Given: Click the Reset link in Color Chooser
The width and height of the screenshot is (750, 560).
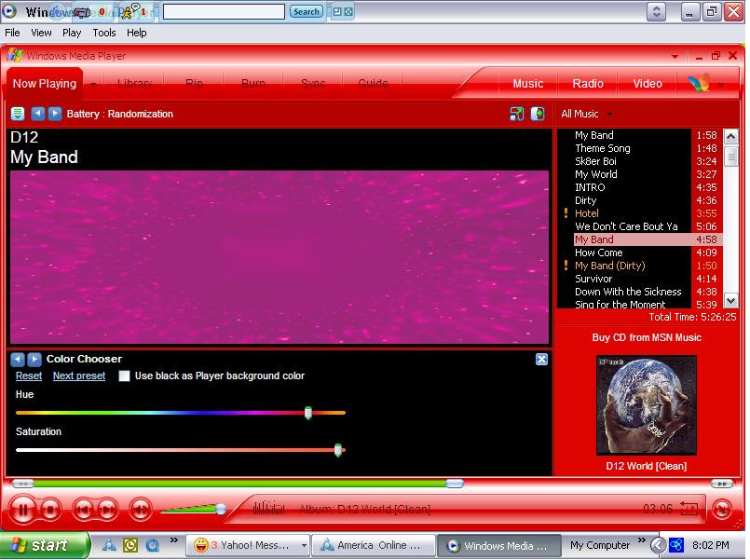Looking at the screenshot, I should (x=29, y=376).
